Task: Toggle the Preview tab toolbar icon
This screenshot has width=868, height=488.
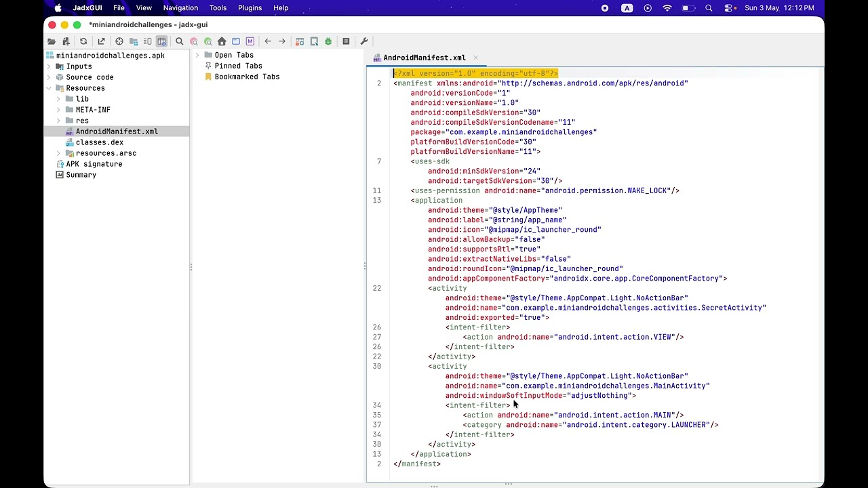Action: pyautogui.click(x=147, y=41)
